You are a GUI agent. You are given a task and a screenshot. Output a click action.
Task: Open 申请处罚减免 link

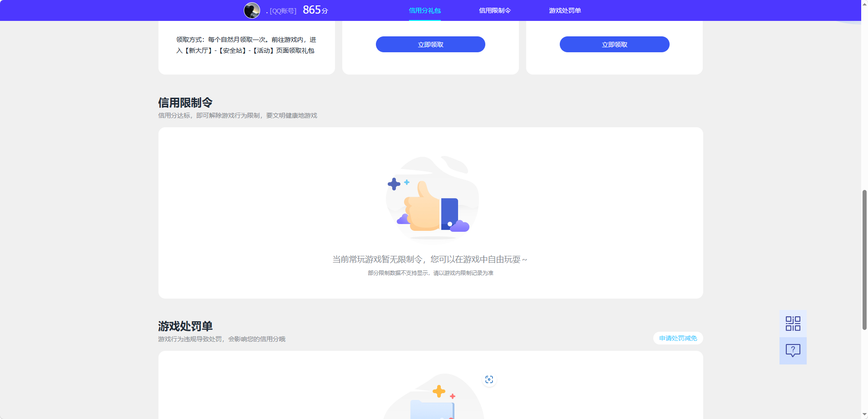click(678, 338)
